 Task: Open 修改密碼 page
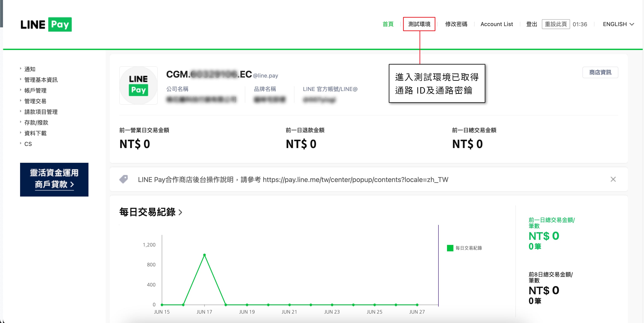(x=456, y=24)
